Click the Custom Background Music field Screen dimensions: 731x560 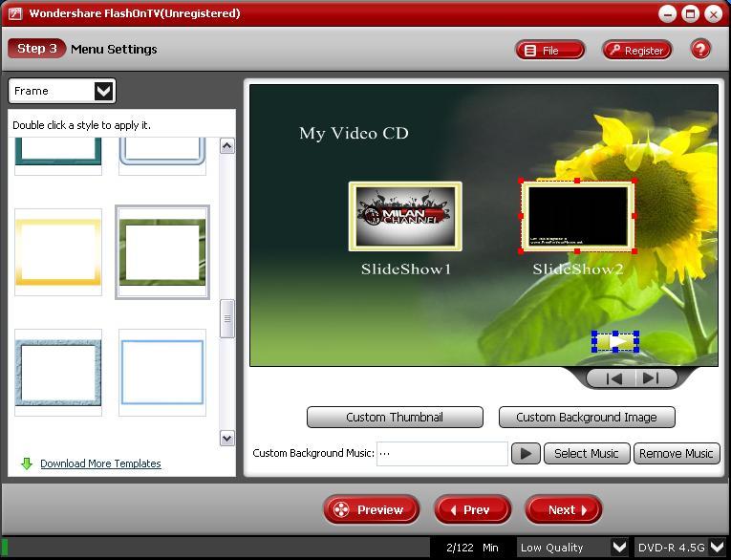[x=442, y=453]
